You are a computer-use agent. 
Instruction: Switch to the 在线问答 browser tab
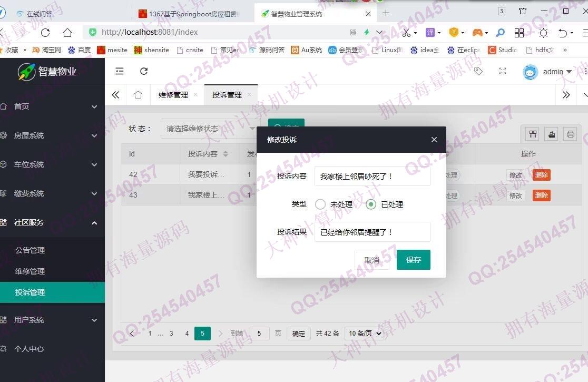pyautogui.click(x=40, y=14)
